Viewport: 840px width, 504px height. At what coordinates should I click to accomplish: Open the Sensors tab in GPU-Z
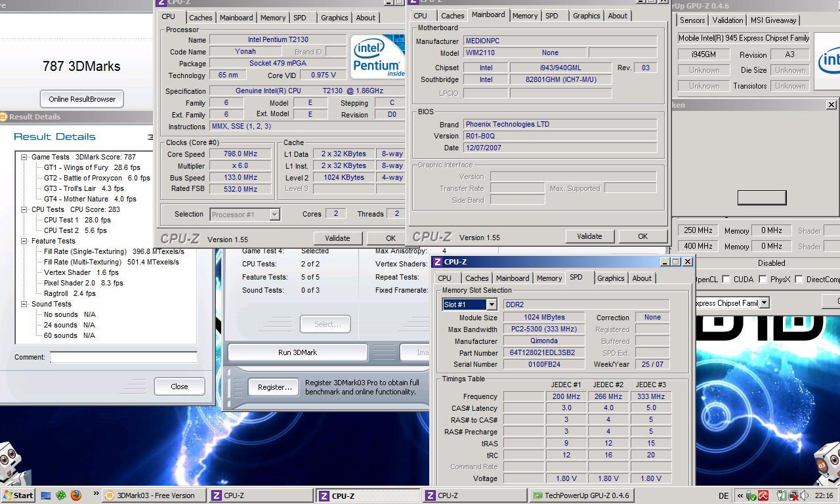692,20
